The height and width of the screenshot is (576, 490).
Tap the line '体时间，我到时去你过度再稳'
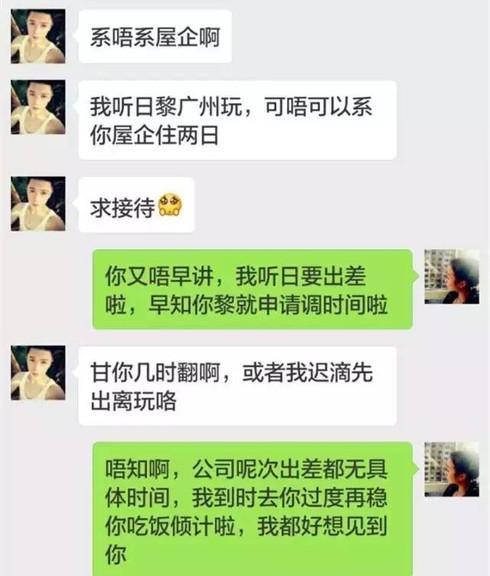tap(246, 498)
